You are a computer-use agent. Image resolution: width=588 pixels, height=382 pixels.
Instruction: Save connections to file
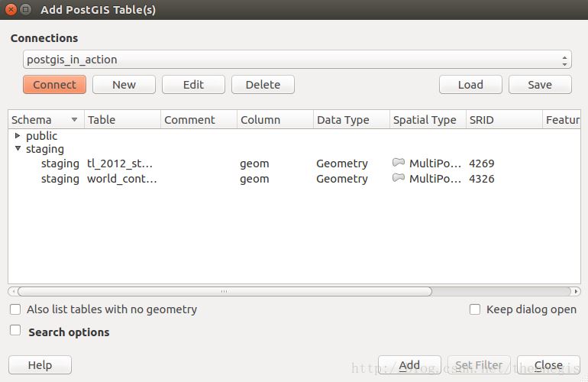coord(540,85)
